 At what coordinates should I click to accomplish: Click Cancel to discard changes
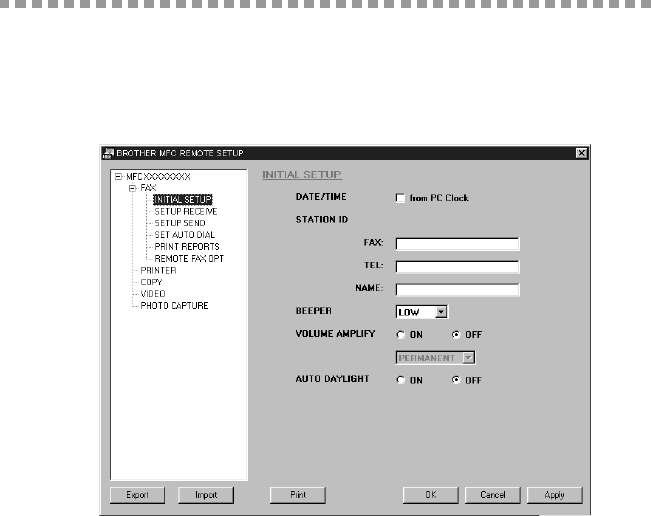coord(492,495)
